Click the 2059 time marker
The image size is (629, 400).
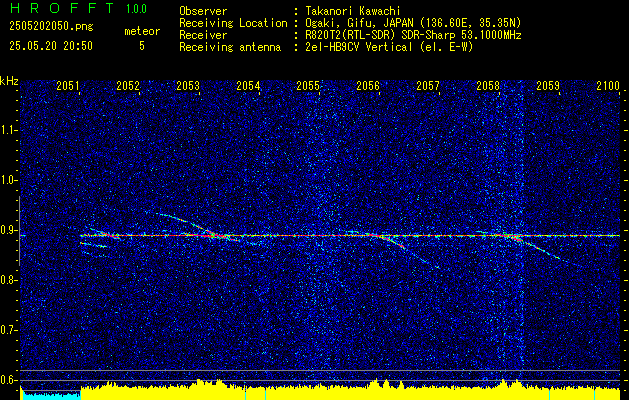[x=548, y=85]
